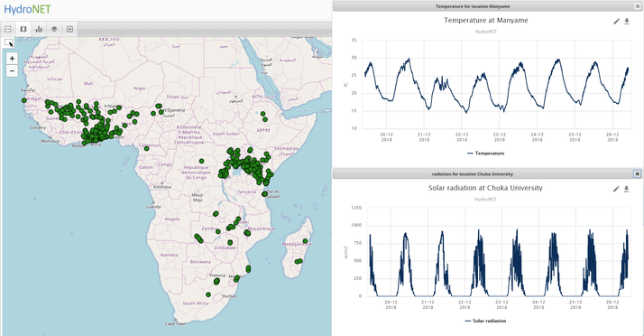The height and width of the screenshot is (336, 644).
Task: Select the station marker near Dar es Salaam
Action: pos(264,193)
